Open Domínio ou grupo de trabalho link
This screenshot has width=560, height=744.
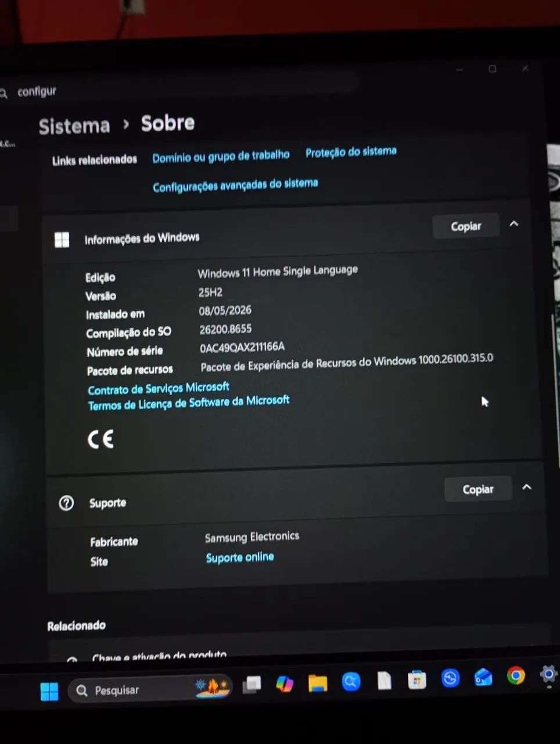point(221,156)
